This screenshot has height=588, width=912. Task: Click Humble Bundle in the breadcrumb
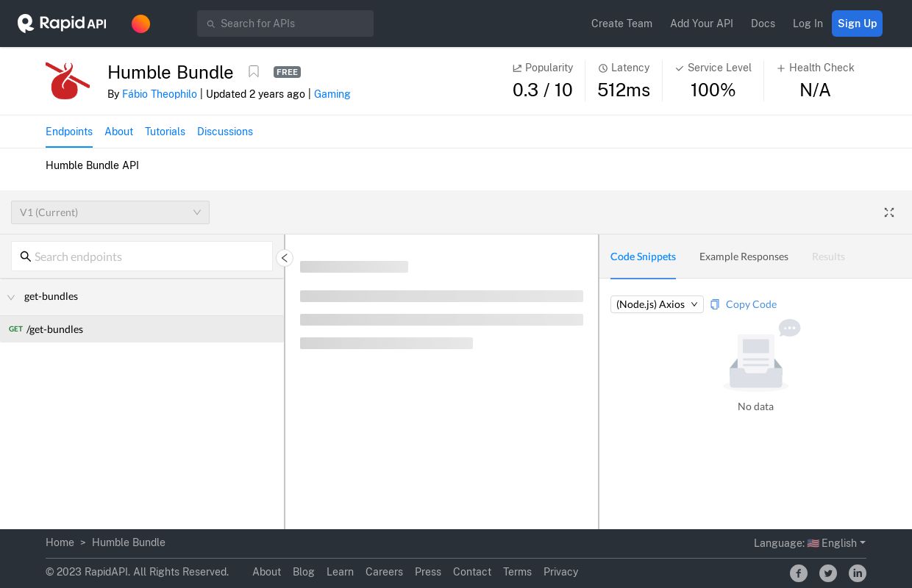click(x=129, y=542)
